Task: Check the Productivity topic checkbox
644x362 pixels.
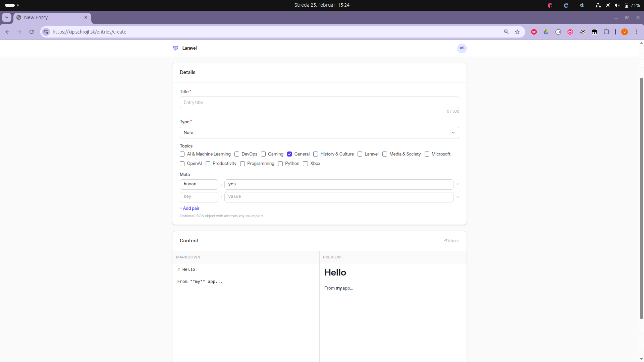Action: pos(208,164)
